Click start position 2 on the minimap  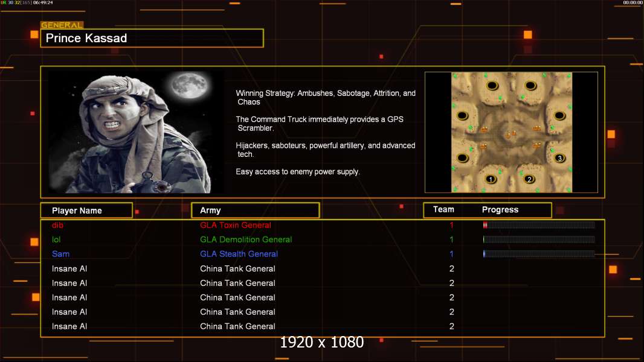(529, 179)
